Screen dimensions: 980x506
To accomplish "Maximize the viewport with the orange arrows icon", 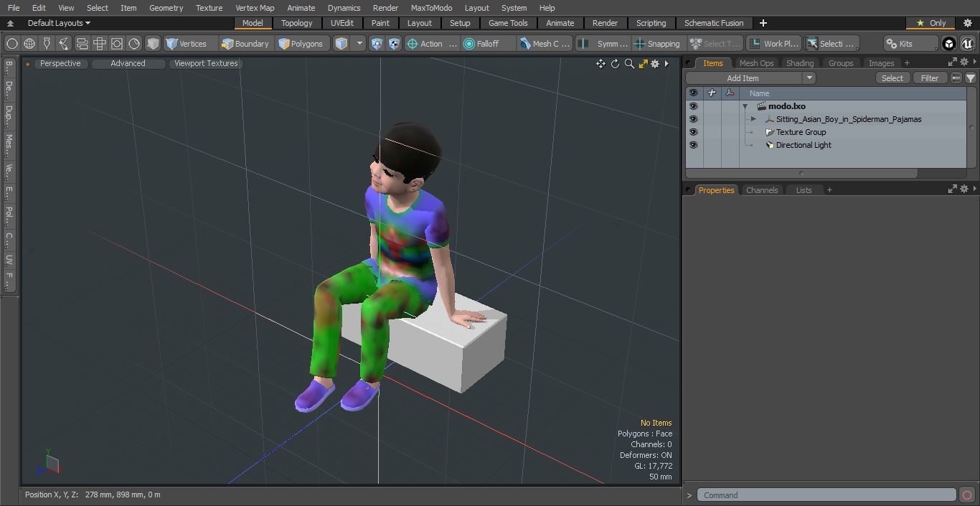I will click(643, 64).
